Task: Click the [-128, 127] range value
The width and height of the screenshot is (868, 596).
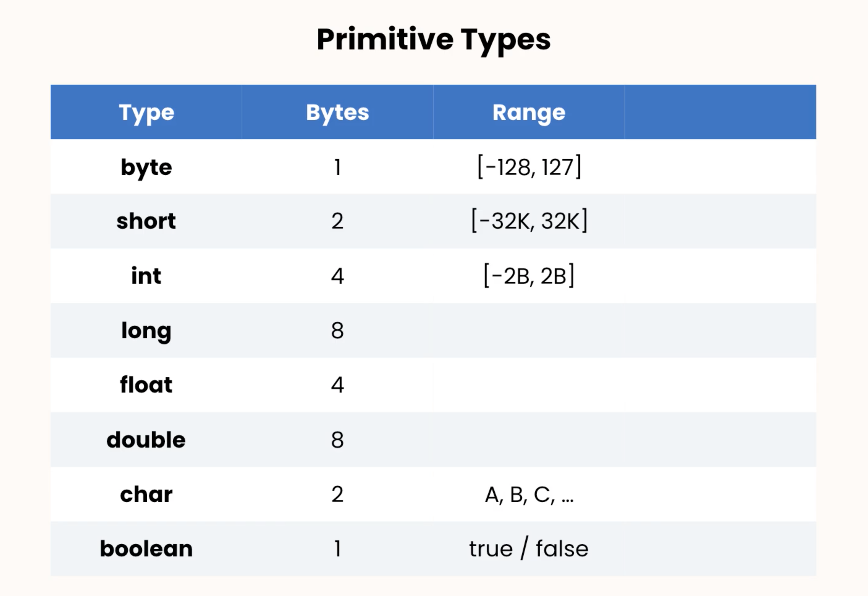Action: [529, 167]
